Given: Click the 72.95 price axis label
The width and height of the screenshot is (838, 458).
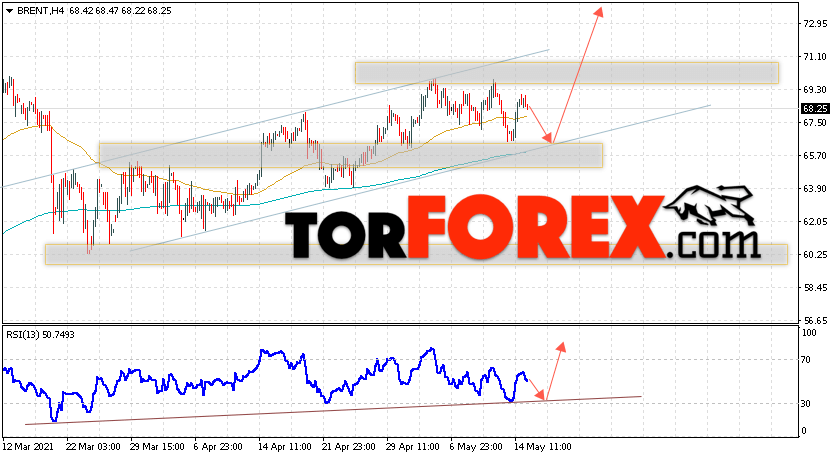Looking at the screenshot, I should coord(816,24).
